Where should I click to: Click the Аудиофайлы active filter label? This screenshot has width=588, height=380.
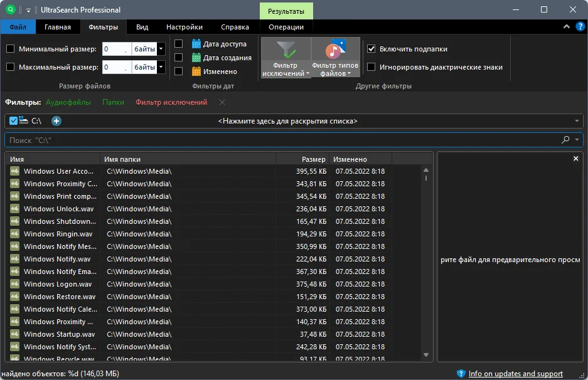(x=68, y=102)
